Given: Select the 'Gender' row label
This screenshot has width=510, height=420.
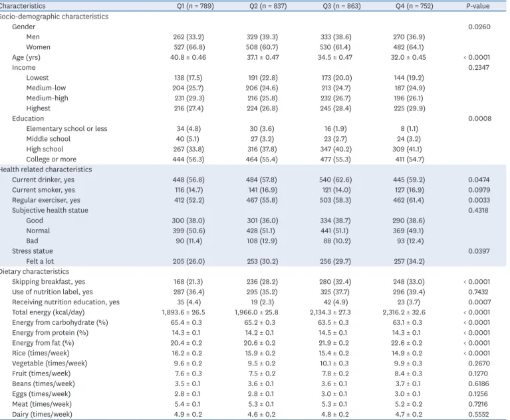Looking at the screenshot, I should tap(24, 27).
